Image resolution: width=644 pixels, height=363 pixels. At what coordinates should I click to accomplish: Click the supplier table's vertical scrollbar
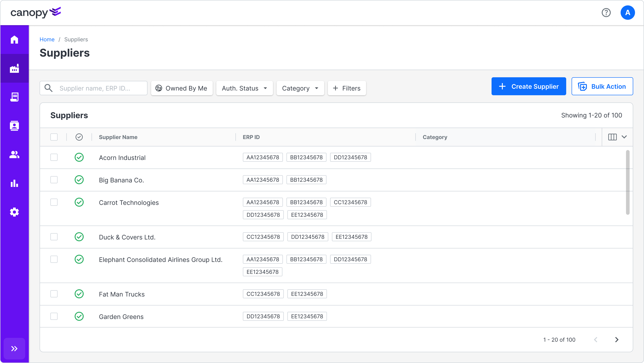point(627,182)
